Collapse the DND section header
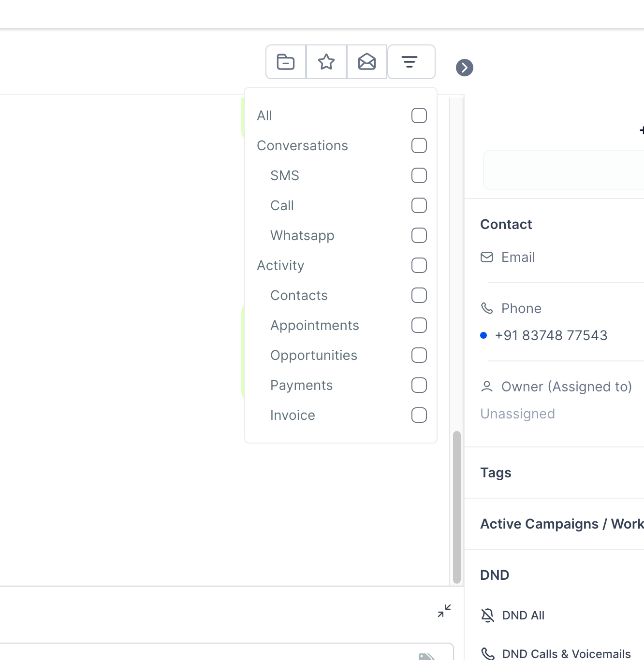 tap(495, 575)
